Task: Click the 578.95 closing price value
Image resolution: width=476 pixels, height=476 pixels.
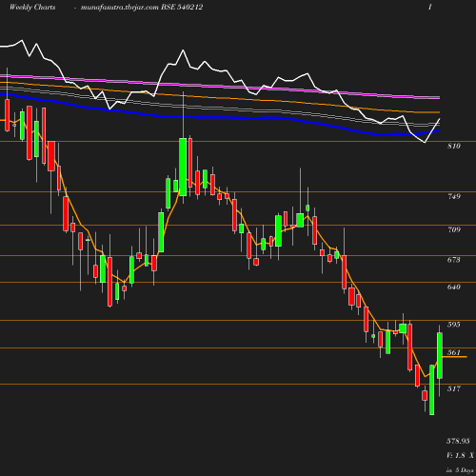Action: coord(458,441)
